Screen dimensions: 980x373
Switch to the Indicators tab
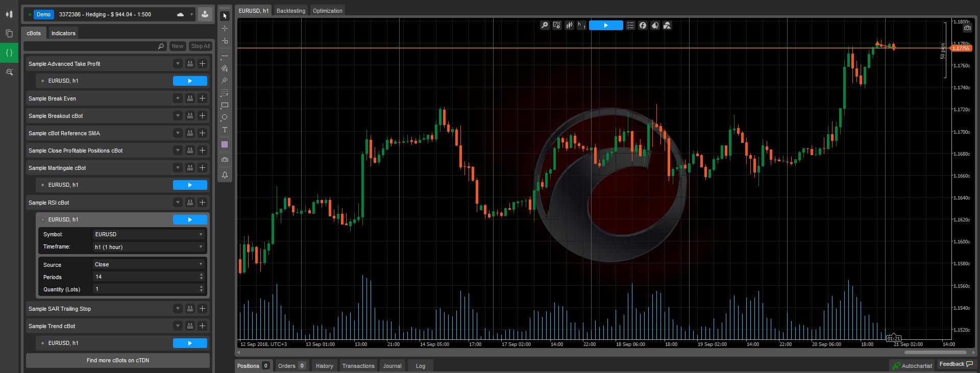click(x=63, y=33)
